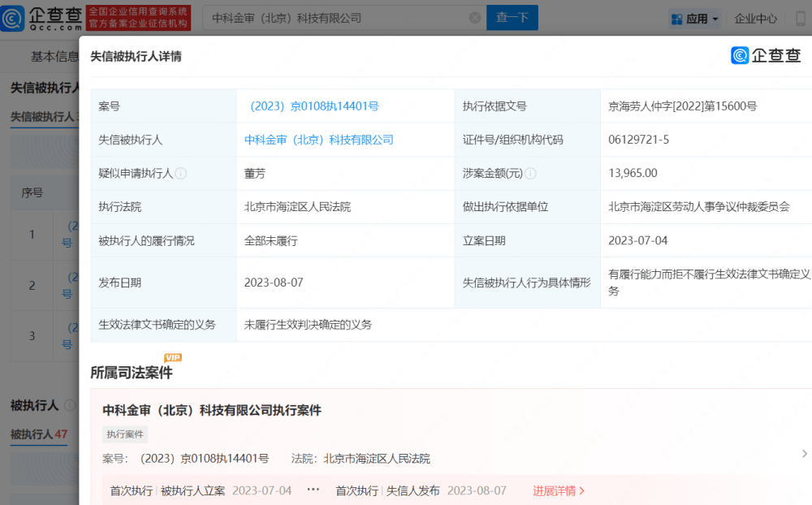
Task: Select the 失信被执行人 sub-tab
Action: (x=45, y=117)
